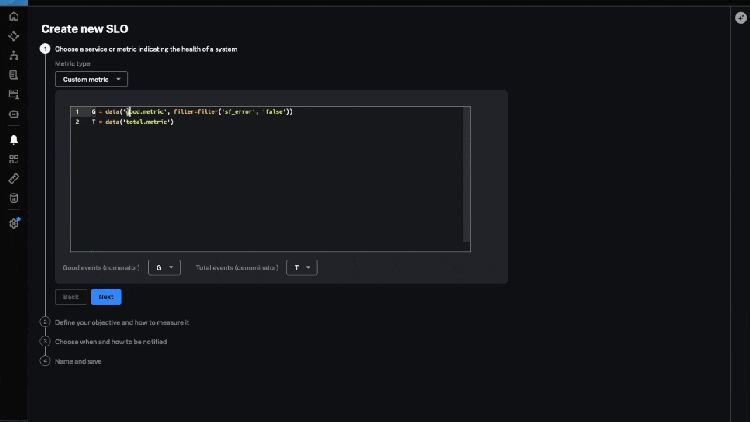Open the RUM icon in sidebar
This screenshot has height=422, width=750.
pos(14,115)
